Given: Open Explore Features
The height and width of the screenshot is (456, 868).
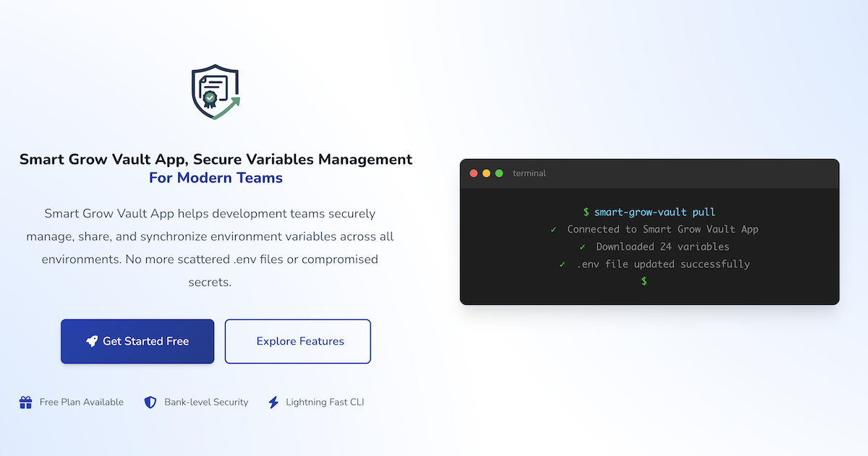Looking at the screenshot, I should coord(298,340).
